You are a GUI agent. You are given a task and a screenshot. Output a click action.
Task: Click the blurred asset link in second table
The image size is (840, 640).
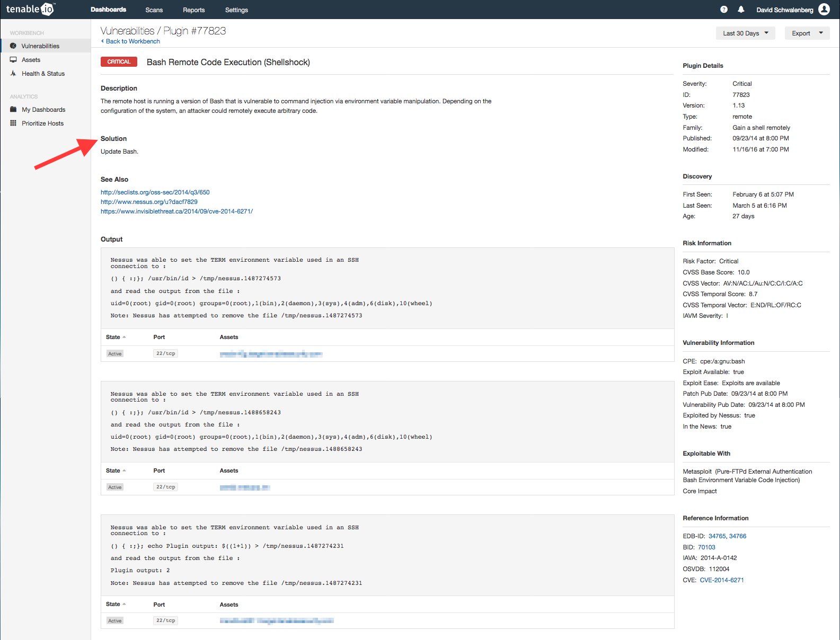pyautogui.click(x=245, y=487)
